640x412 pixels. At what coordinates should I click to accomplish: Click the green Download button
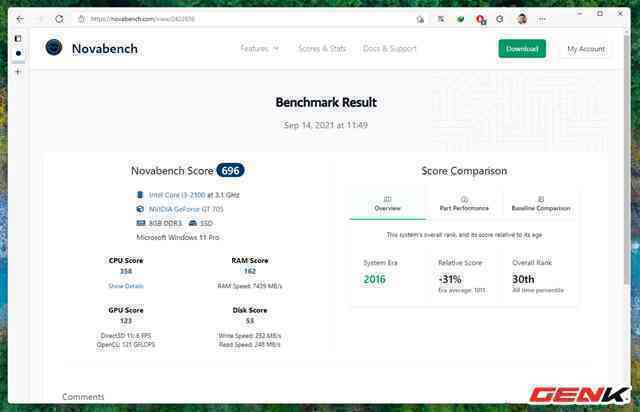pos(522,49)
